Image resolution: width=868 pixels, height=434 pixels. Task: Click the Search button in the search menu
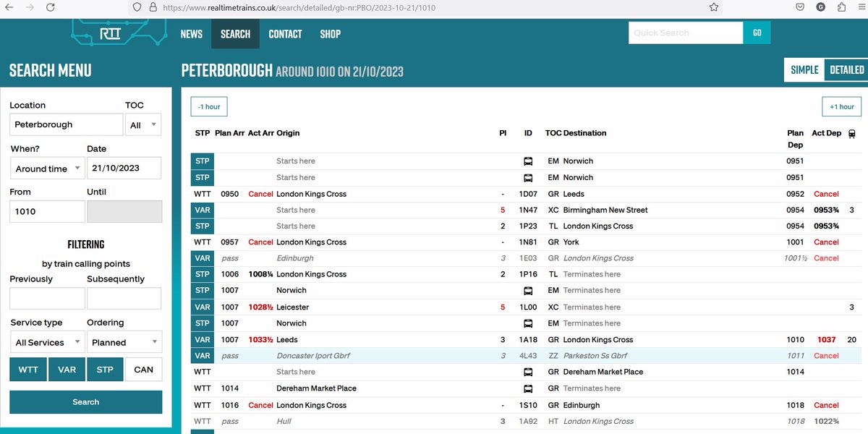coord(85,402)
